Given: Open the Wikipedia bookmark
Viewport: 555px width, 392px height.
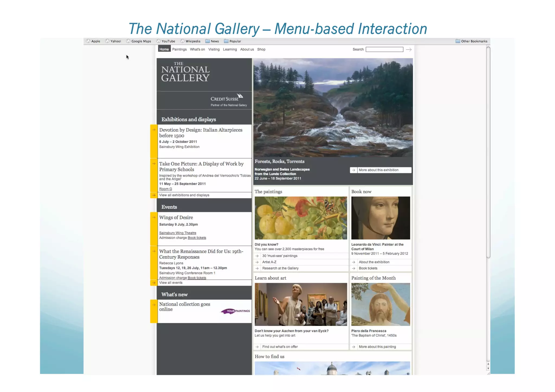Looking at the screenshot, I should pos(190,41).
